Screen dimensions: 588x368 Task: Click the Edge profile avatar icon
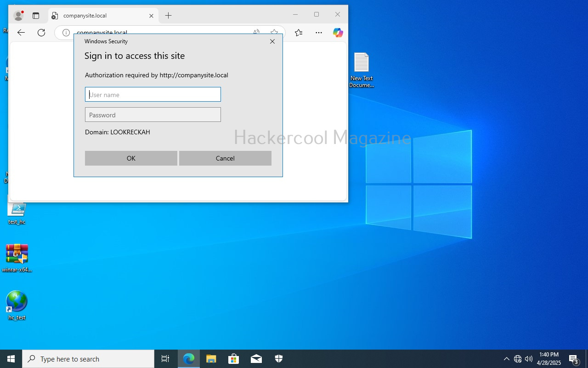18,16
